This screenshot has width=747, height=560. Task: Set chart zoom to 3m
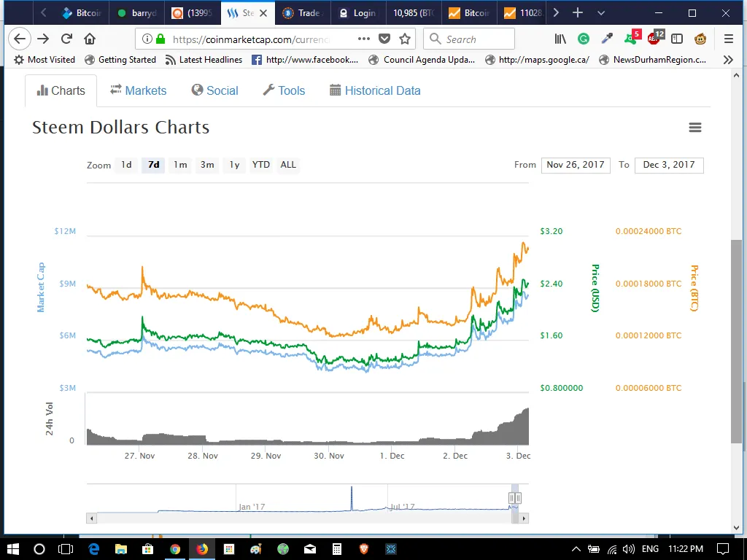(207, 165)
